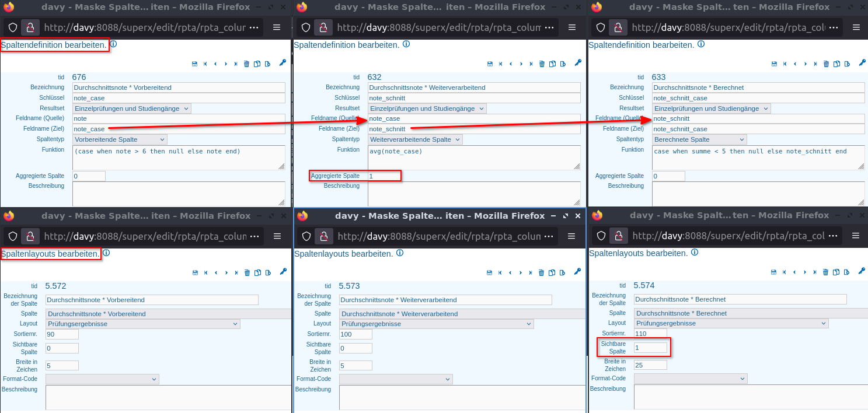Click the copy icon in the tid 5.573 form
The width and height of the screenshot is (868, 413).
pyautogui.click(x=552, y=272)
